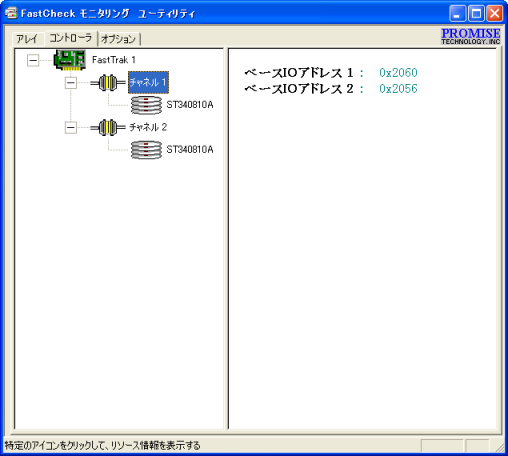Collapse the チャネル 2 branch
The image size is (508, 456).
pos(71,128)
